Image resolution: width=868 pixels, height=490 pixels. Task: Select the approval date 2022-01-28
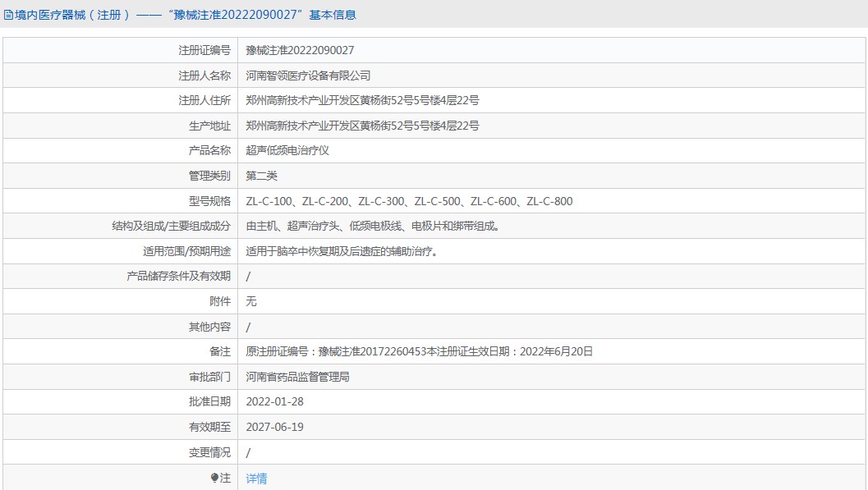(275, 402)
